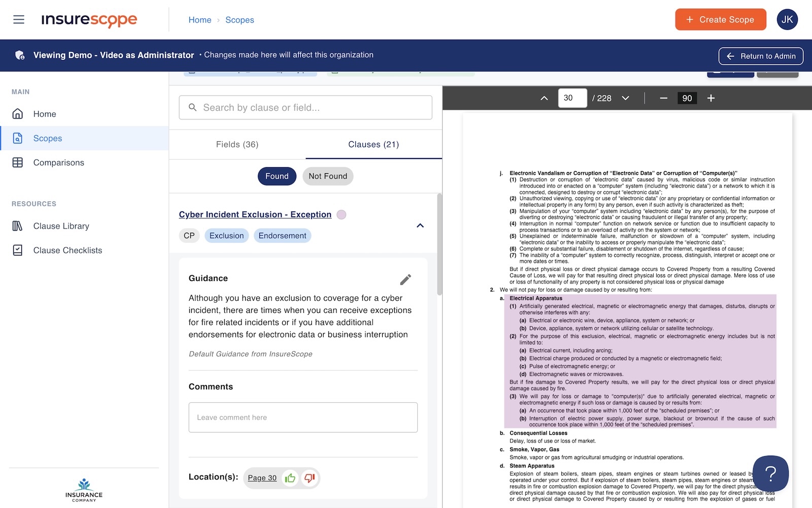Switch to the Fields (36) tab
Screen dimensions: 812x508
click(237, 145)
